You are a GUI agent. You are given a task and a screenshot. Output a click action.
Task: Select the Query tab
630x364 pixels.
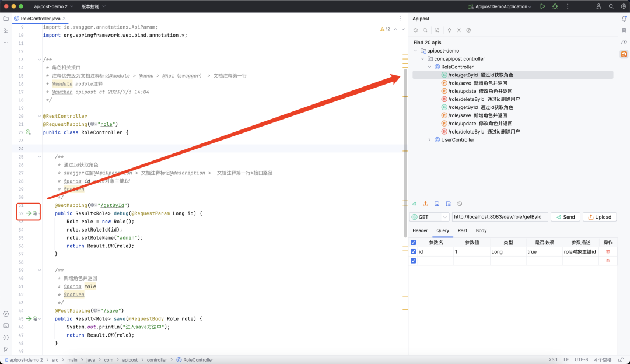[x=443, y=230]
